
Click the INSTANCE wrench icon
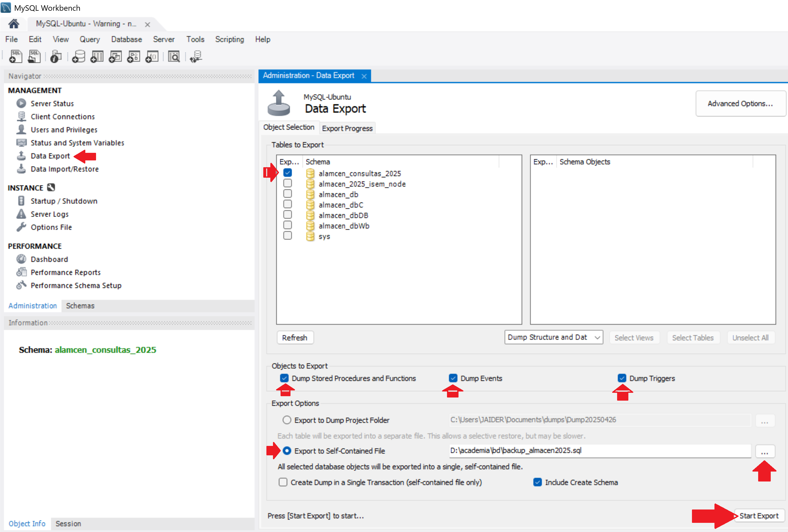(51, 188)
